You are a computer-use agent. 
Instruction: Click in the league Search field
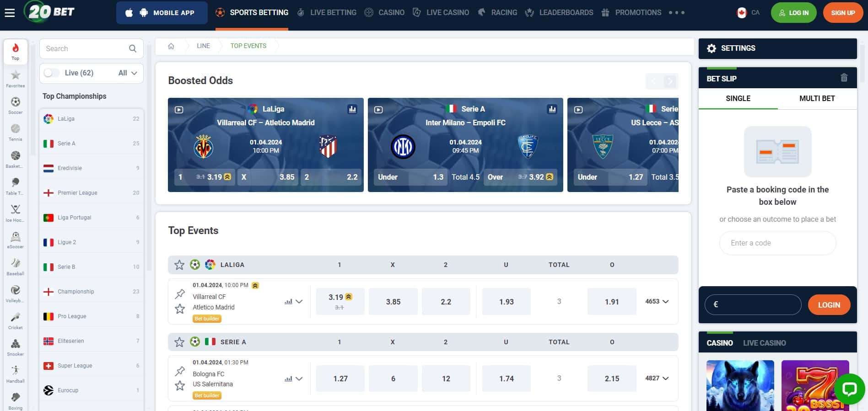[92, 48]
